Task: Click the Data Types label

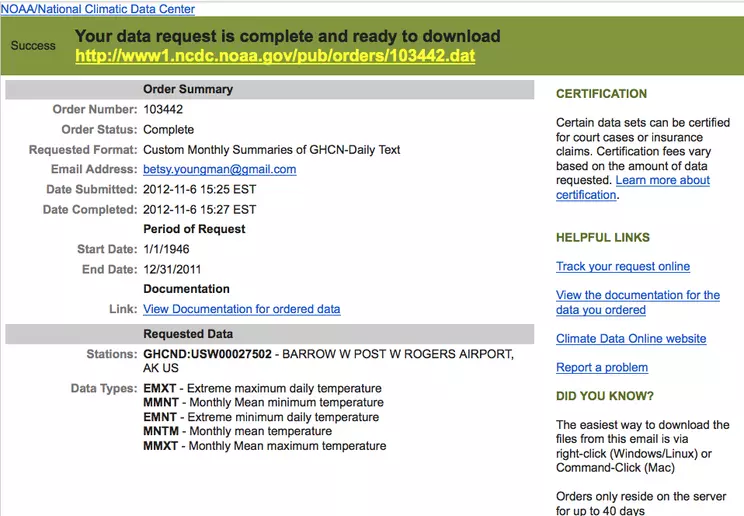Action: pos(104,388)
